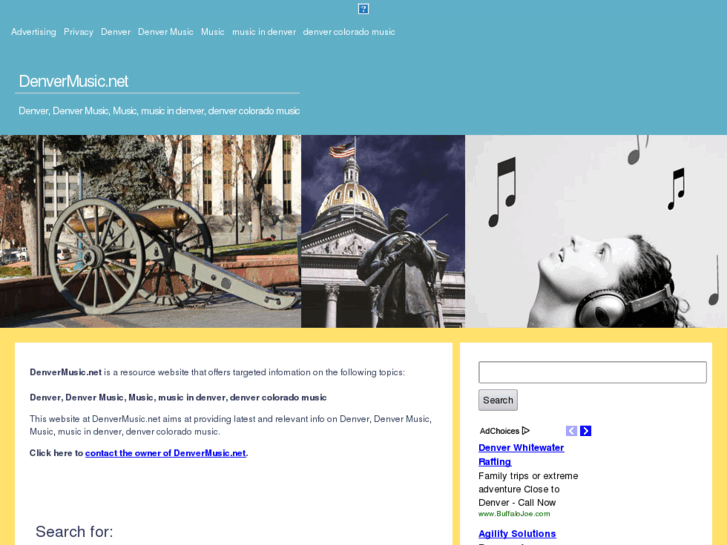Click the AdChoices label

tap(499, 431)
